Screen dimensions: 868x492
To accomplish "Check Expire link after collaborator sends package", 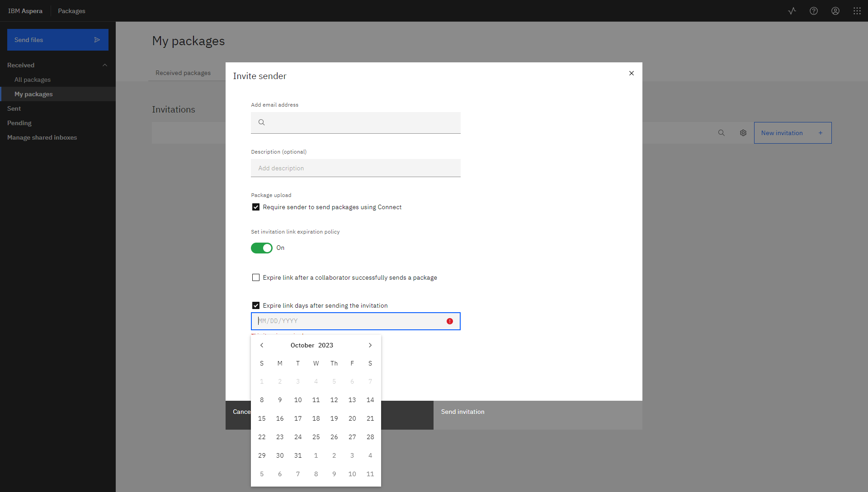I will (256, 278).
